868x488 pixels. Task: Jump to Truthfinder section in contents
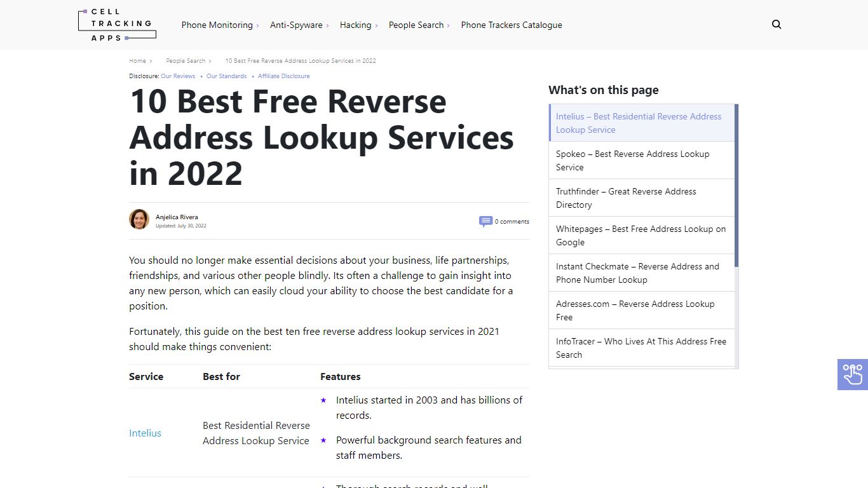point(642,198)
